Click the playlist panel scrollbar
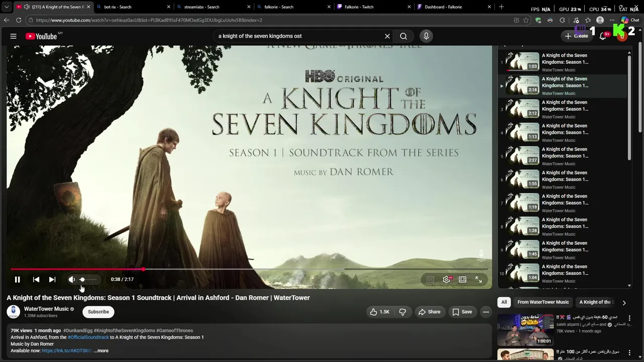 [629, 108]
